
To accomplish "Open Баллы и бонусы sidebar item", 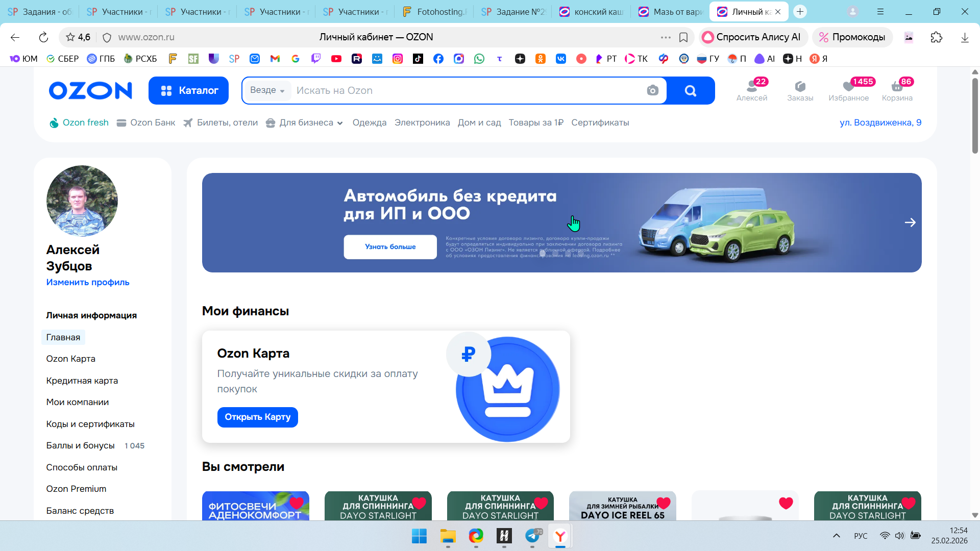I will [80, 445].
